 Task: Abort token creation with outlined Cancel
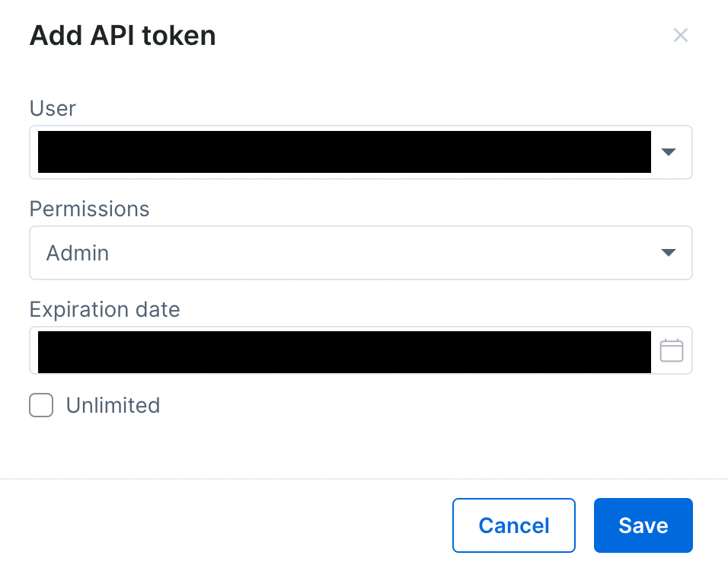point(513,525)
